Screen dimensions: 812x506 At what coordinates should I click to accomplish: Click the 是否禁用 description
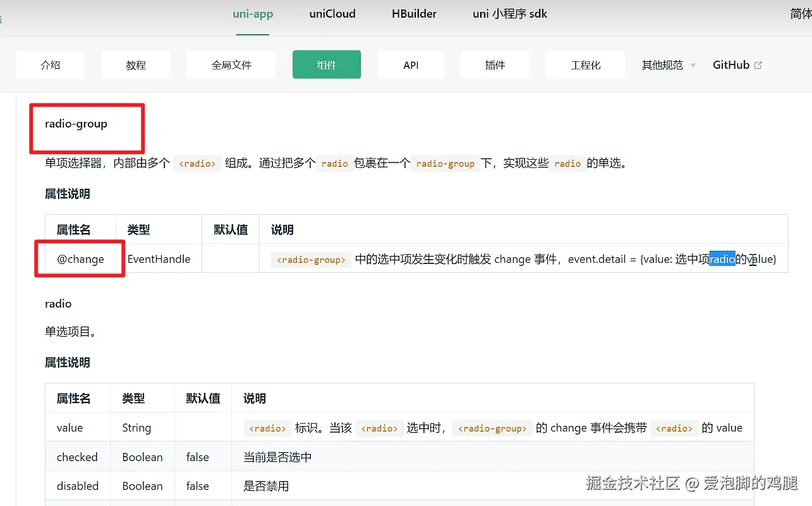point(266,486)
